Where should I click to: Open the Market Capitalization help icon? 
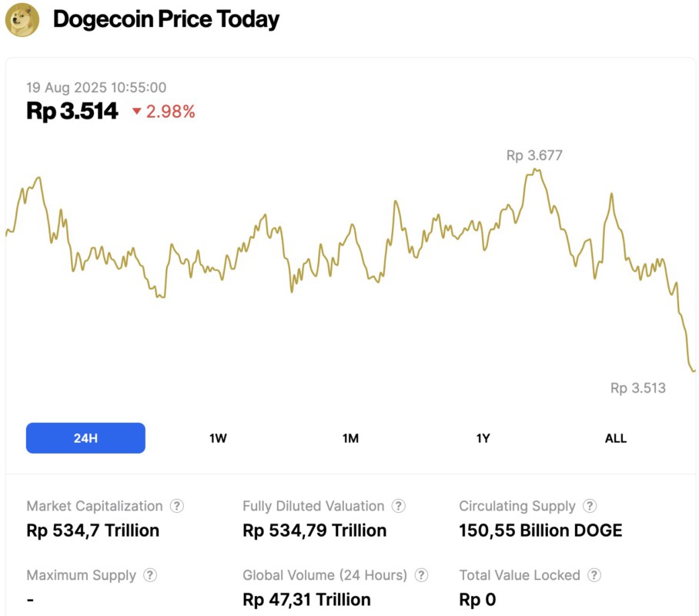(x=177, y=506)
